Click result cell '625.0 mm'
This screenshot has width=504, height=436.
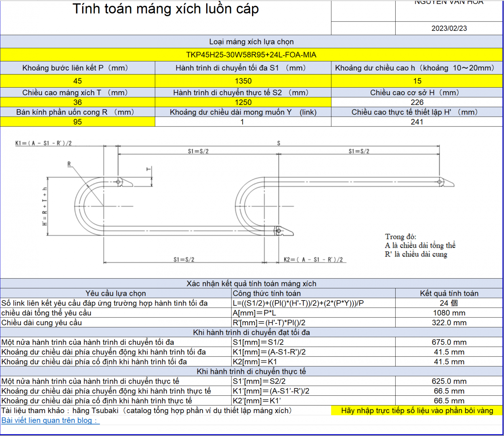pos(449,381)
